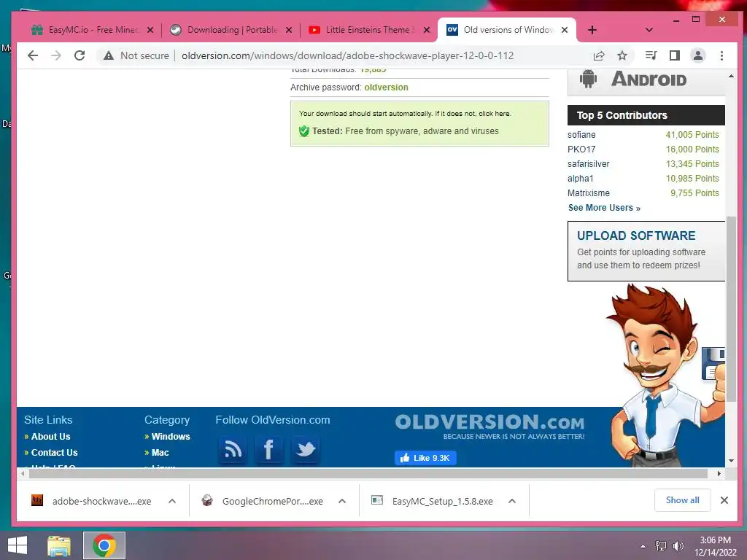Image resolution: width=747 pixels, height=560 pixels.
Task: Open contributor PKO17's profile
Action: click(x=581, y=149)
